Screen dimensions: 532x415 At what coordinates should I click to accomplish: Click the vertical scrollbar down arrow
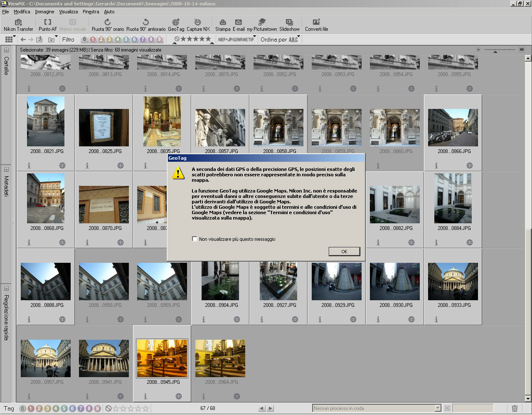click(x=528, y=398)
